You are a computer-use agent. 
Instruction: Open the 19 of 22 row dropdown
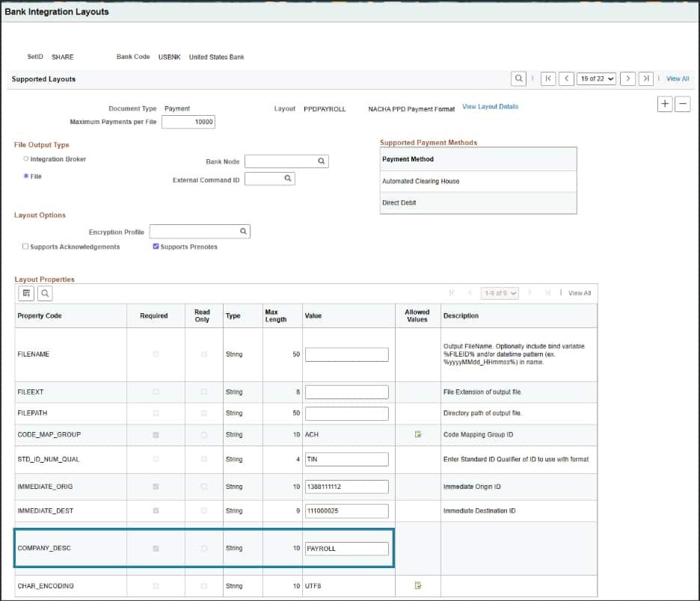pyautogui.click(x=596, y=78)
